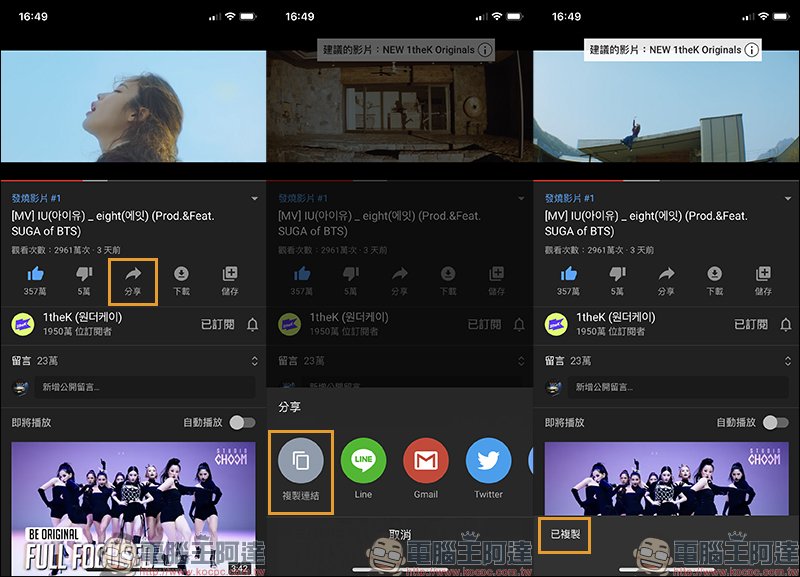This screenshot has width=800, height=577.
Task: Expand 留言 comments chevron in right screen
Action: coord(788,361)
